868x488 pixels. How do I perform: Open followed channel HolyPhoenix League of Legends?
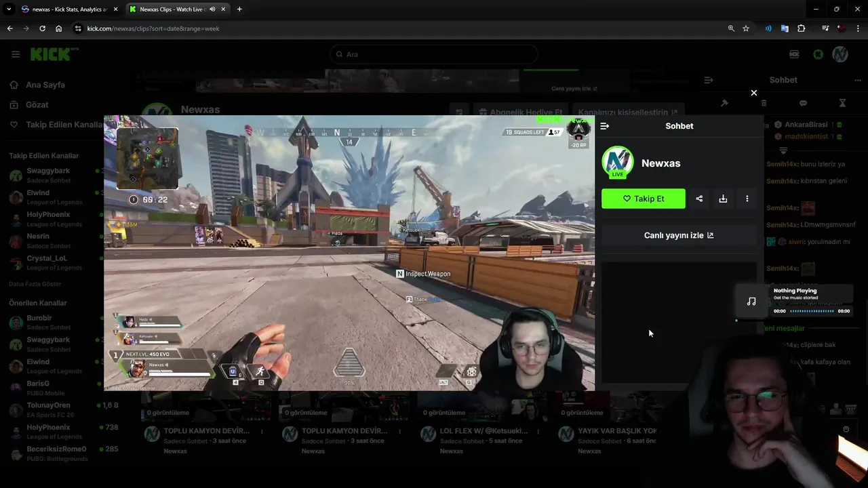click(54, 219)
